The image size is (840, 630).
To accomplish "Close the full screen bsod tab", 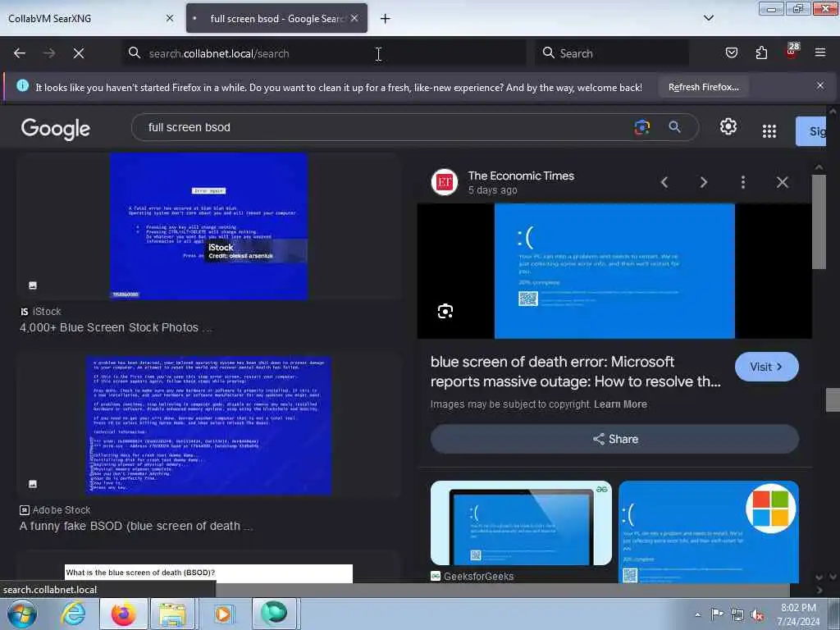I will pos(354,18).
